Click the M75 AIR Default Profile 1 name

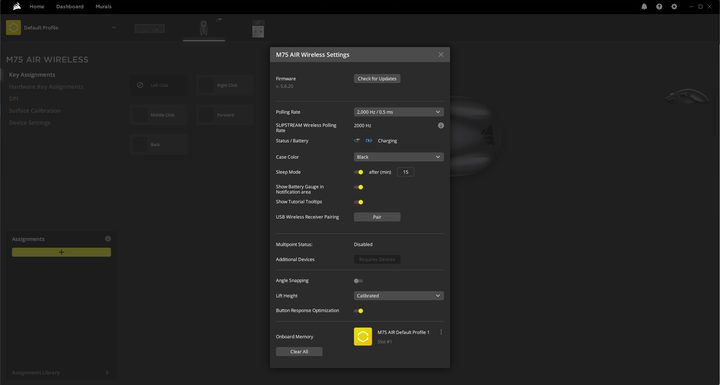coord(404,332)
